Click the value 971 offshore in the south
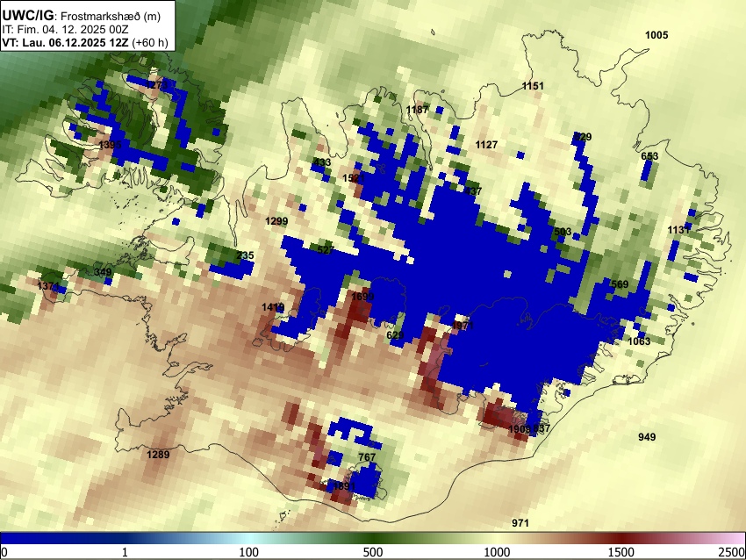Viewport: 746px width, 560px height. [520, 523]
